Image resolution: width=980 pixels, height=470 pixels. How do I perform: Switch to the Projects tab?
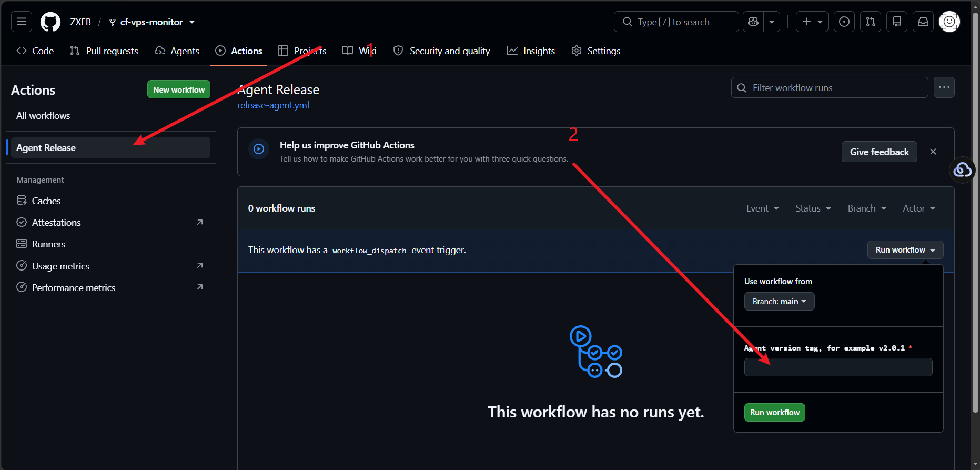[302, 51]
